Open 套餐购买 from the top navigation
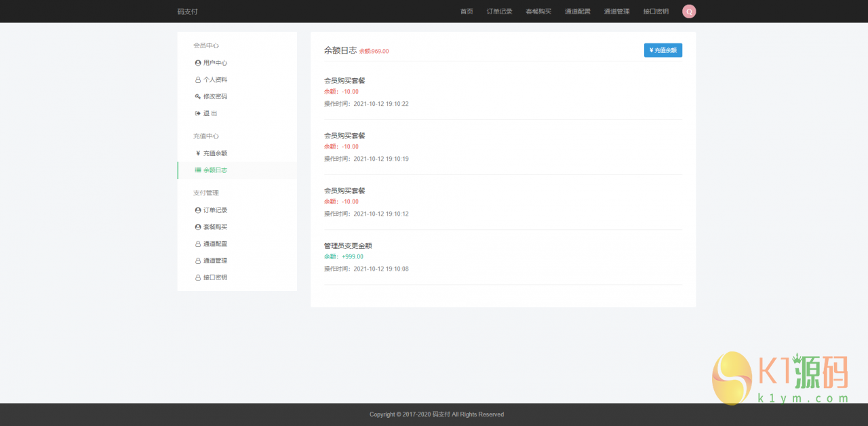 pos(538,12)
